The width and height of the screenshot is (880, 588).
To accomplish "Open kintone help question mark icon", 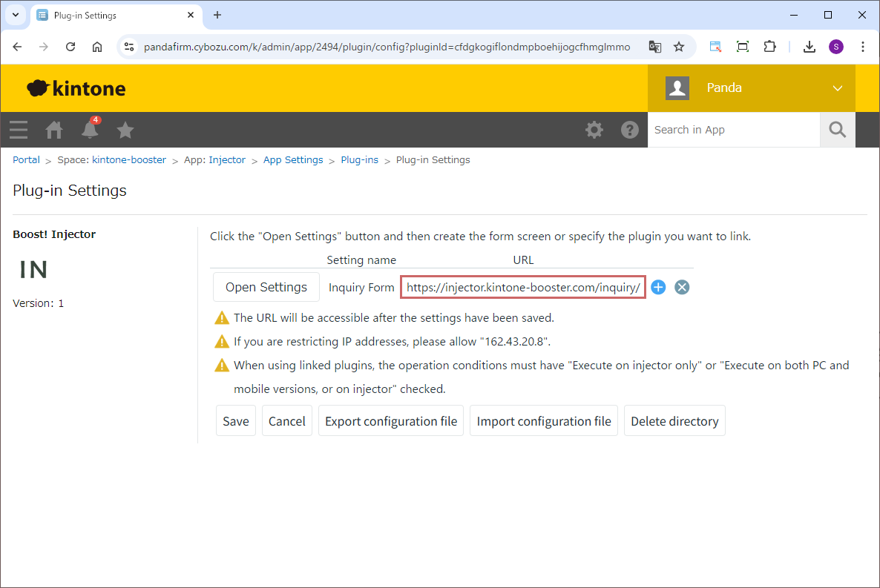I will click(629, 130).
